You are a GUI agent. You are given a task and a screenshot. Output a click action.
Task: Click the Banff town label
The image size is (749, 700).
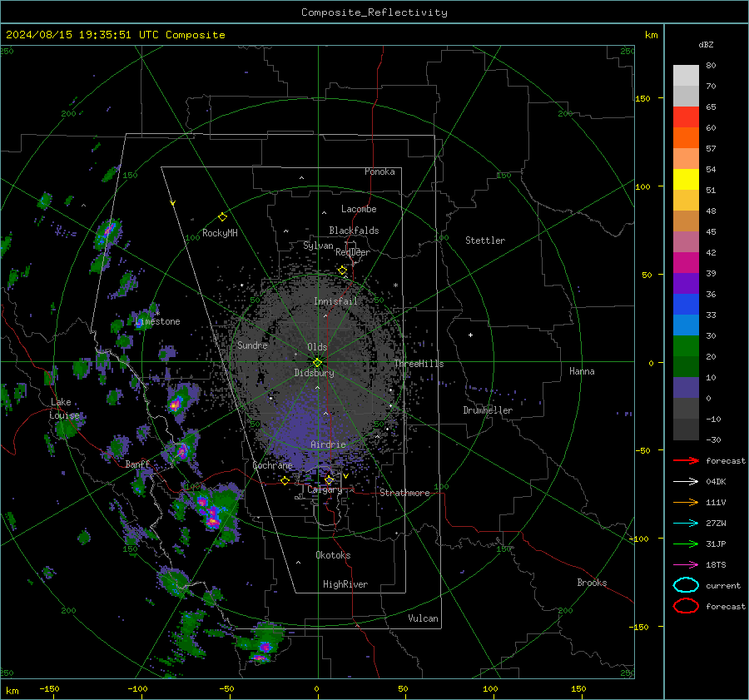coord(137,464)
